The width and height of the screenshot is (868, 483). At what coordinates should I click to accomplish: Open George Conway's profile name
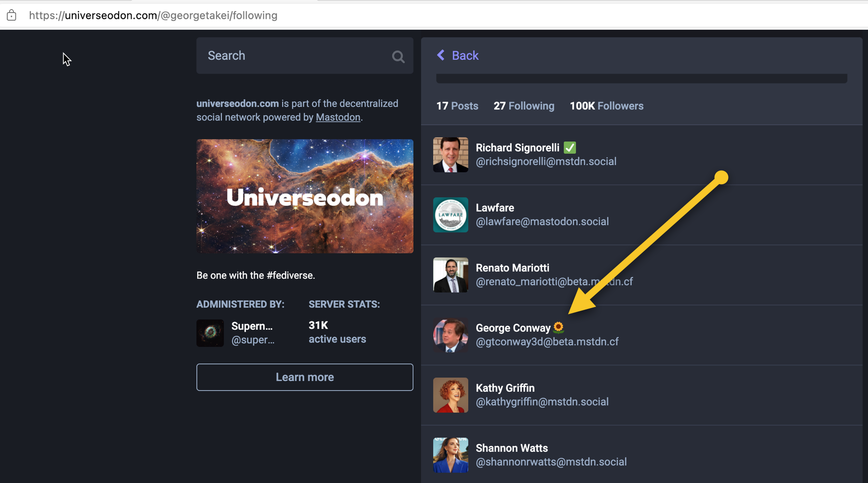click(x=513, y=328)
